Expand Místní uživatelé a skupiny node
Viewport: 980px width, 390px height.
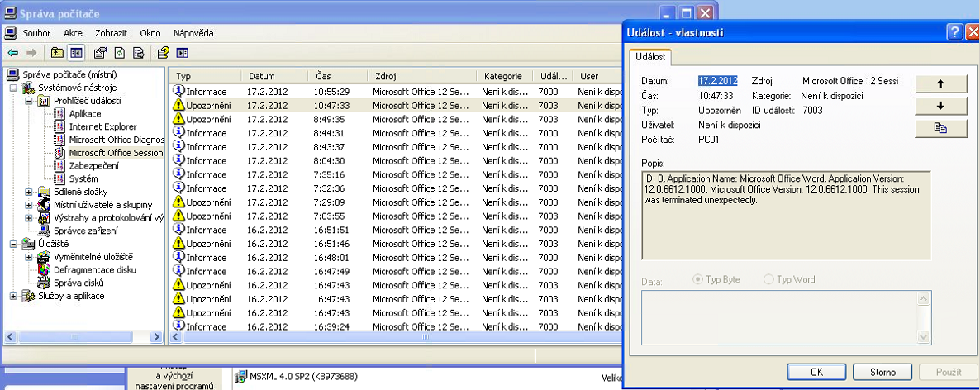(x=29, y=205)
